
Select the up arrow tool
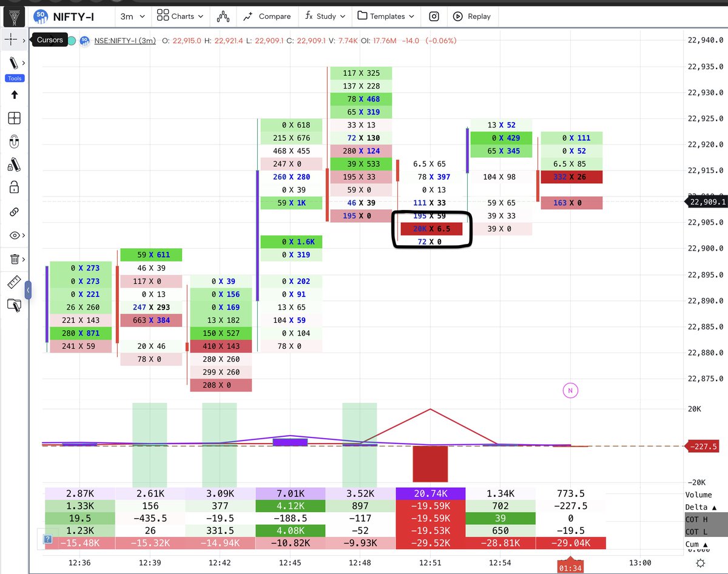coord(15,95)
